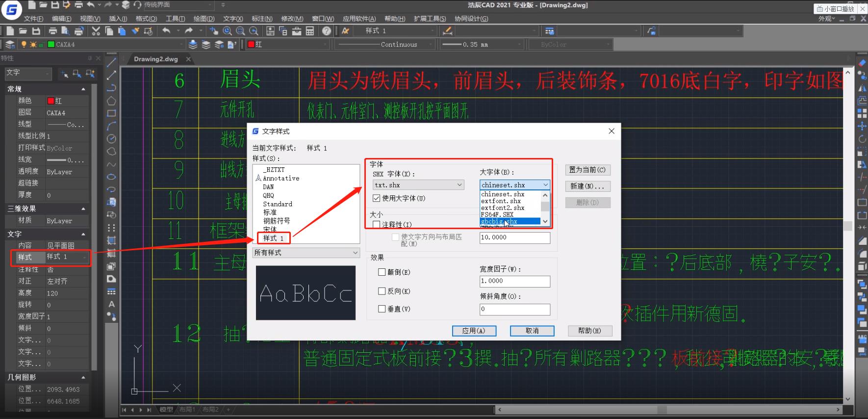Select the Line drawing tool
This screenshot has width=868, height=419.
[111, 62]
